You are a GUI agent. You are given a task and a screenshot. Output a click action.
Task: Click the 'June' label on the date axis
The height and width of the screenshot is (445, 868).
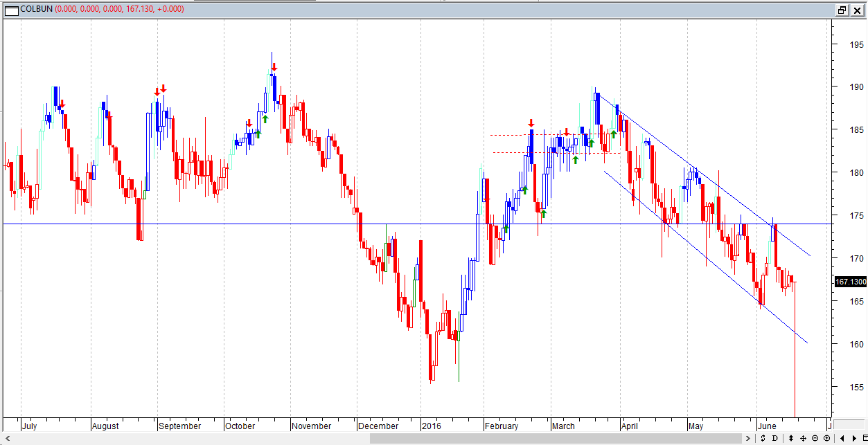(767, 426)
